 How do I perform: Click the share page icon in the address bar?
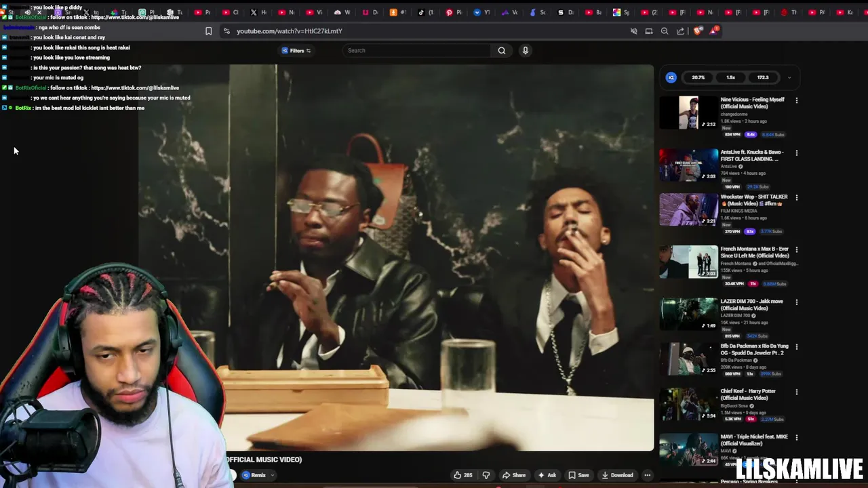point(680,31)
